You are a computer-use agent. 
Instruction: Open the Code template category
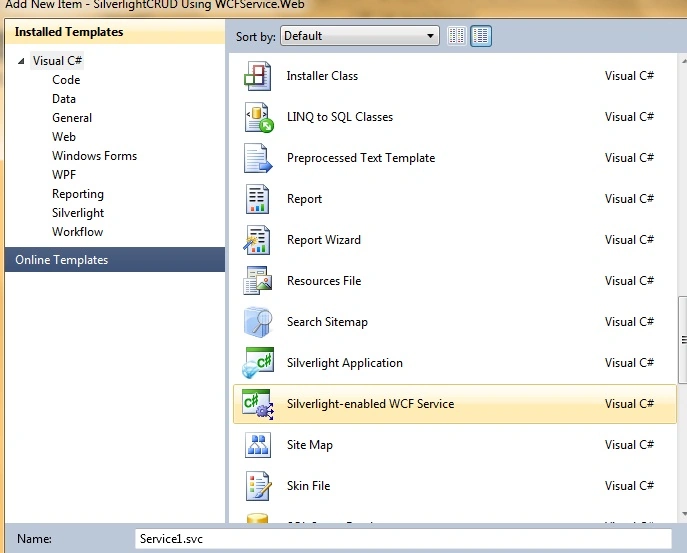click(x=66, y=80)
